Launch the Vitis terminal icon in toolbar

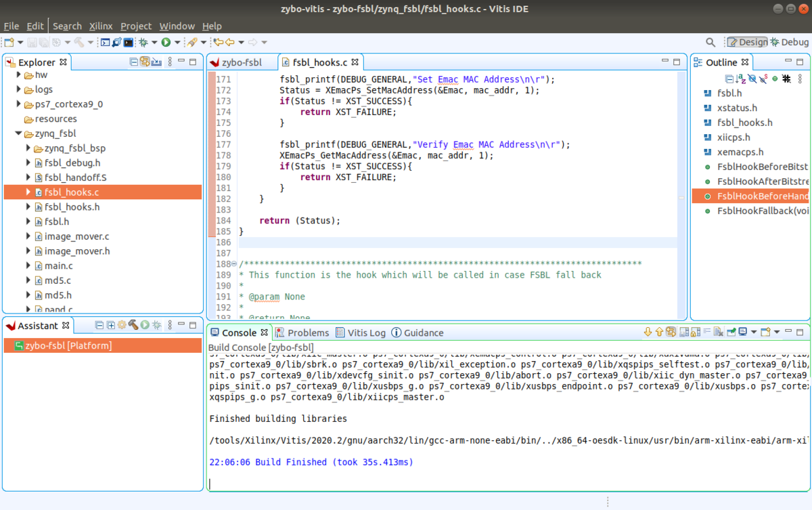[128, 43]
